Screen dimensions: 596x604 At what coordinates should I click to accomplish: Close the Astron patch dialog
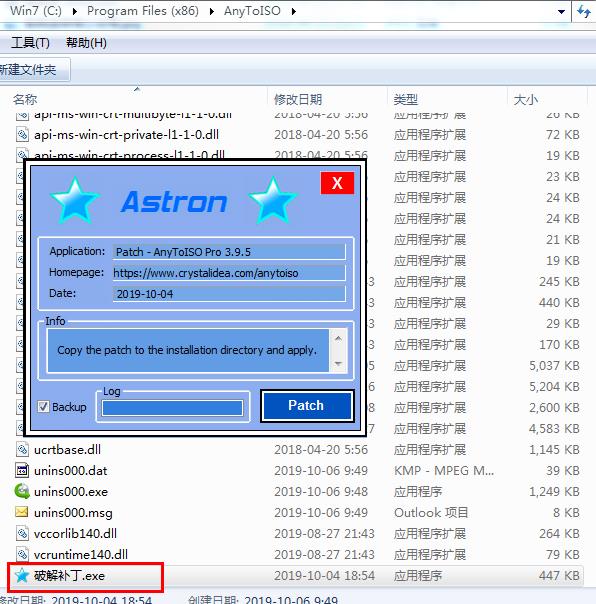pos(337,183)
